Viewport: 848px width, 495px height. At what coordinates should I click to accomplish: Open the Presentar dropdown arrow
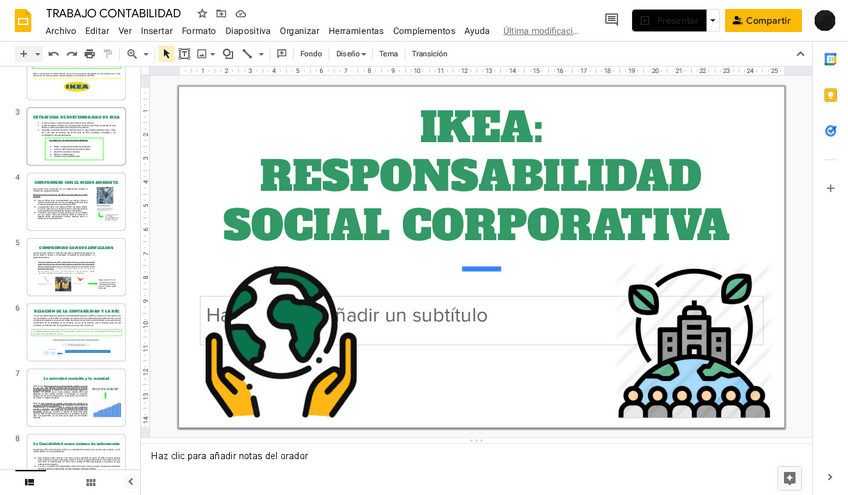(x=713, y=20)
